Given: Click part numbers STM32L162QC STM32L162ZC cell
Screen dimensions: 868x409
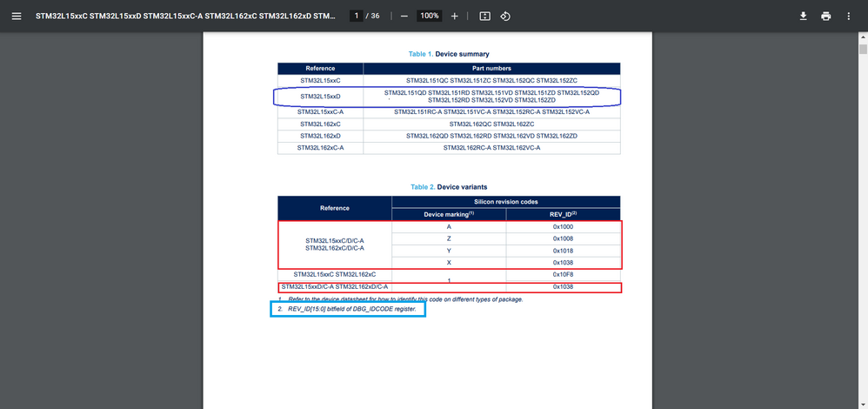Looking at the screenshot, I should [x=491, y=124].
